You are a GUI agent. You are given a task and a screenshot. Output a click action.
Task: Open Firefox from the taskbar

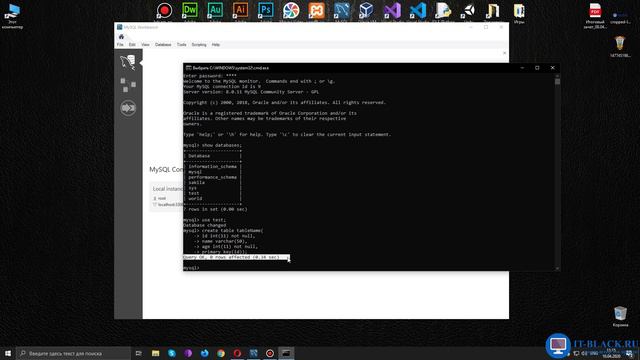204,353
